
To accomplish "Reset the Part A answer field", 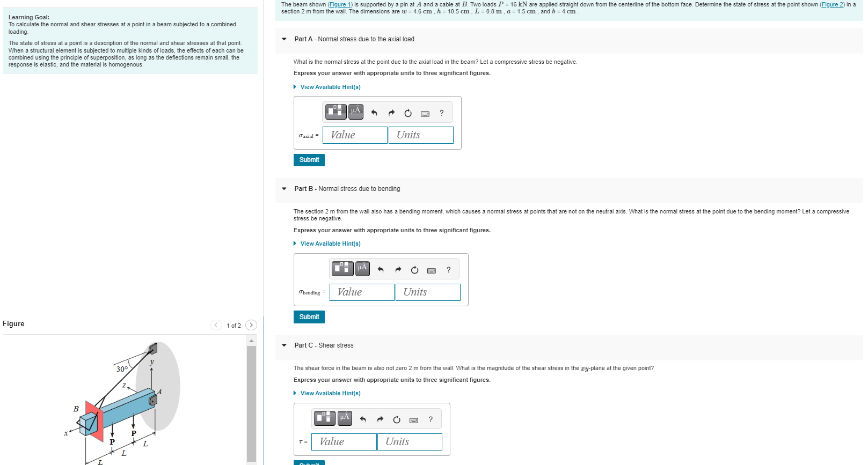I will pos(408,113).
